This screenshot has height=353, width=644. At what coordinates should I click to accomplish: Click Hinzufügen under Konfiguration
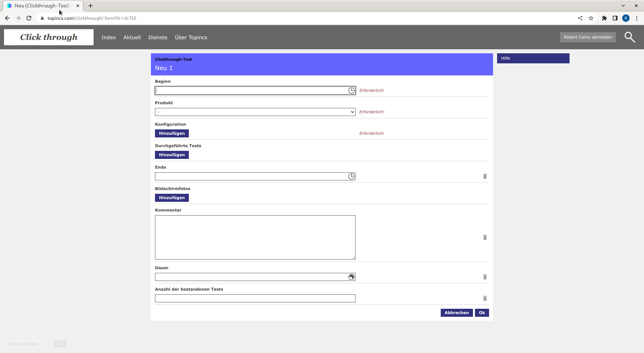coord(172,133)
